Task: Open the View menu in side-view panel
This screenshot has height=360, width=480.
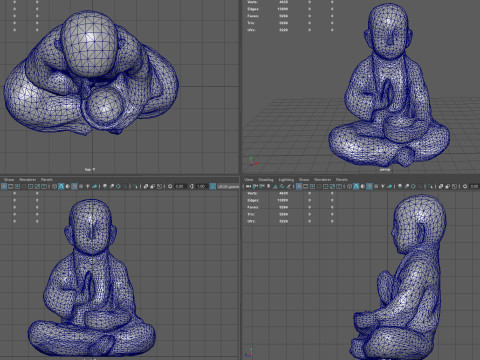Action: click(x=249, y=179)
